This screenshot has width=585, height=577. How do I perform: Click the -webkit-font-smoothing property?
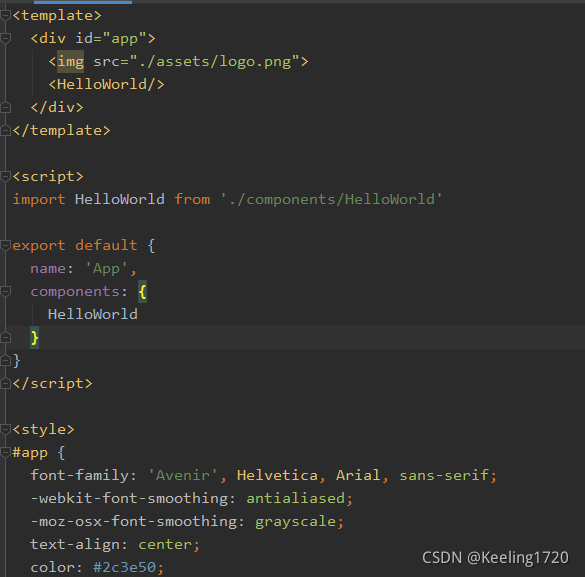tap(129, 498)
